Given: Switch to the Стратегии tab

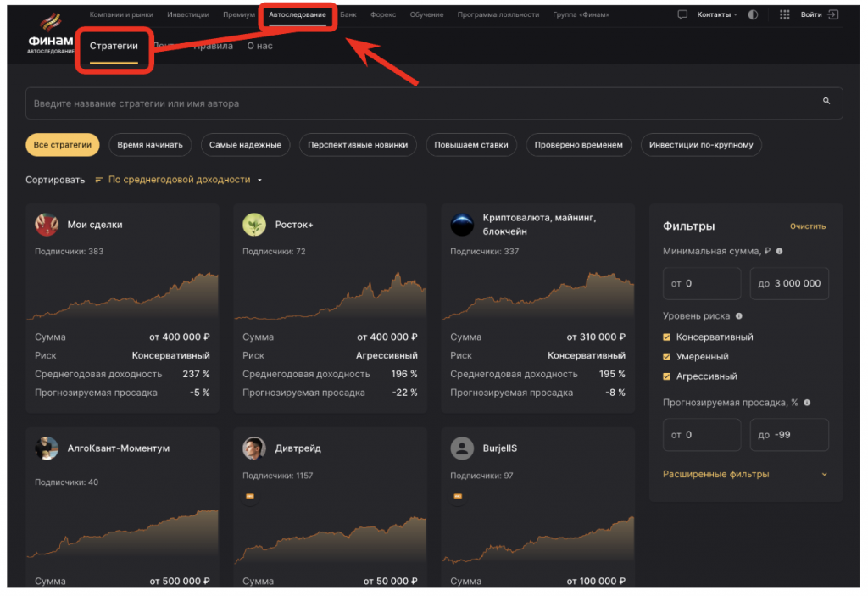Looking at the screenshot, I should [114, 47].
